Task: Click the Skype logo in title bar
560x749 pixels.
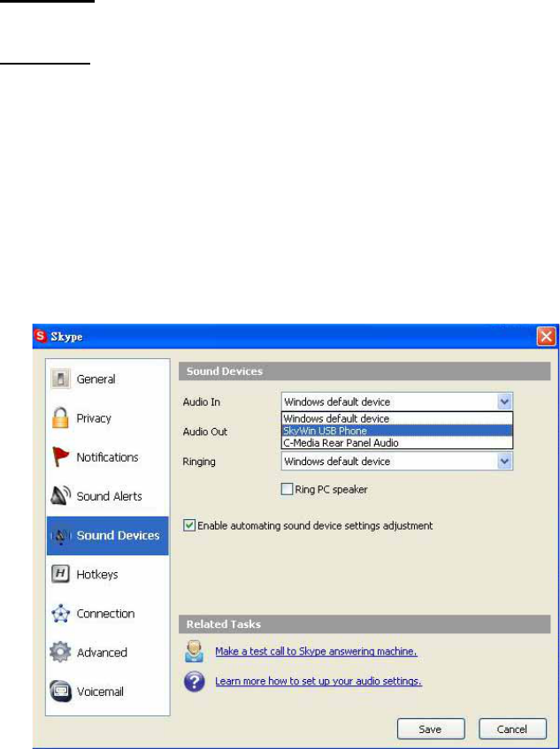Action: pyautogui.click(x=40, y=336)
